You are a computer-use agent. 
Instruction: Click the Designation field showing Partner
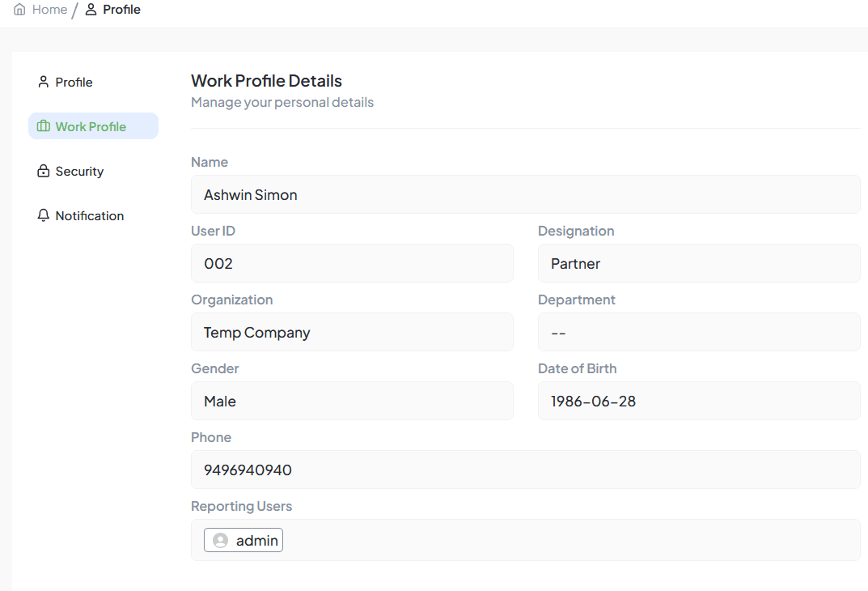pos(698,263)
